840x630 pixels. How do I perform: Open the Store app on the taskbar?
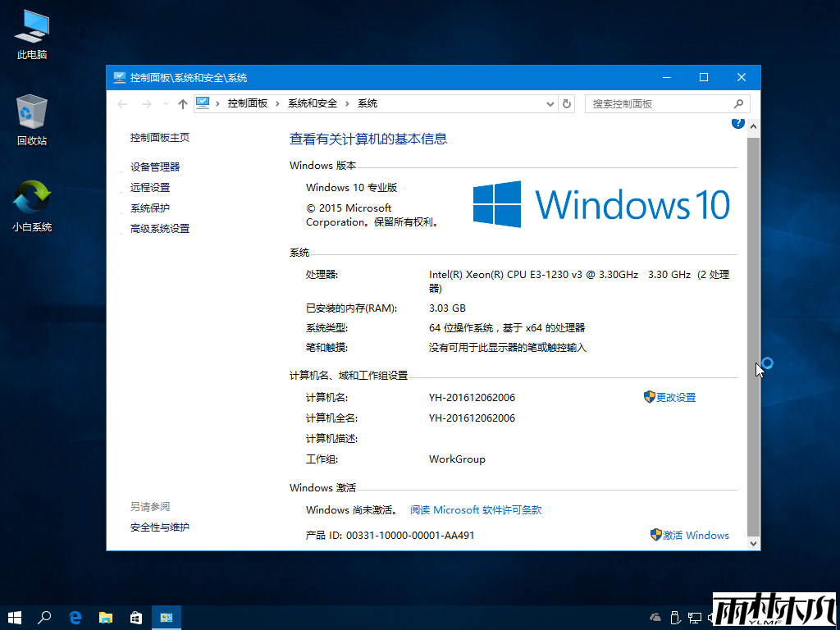pos(136,618)
